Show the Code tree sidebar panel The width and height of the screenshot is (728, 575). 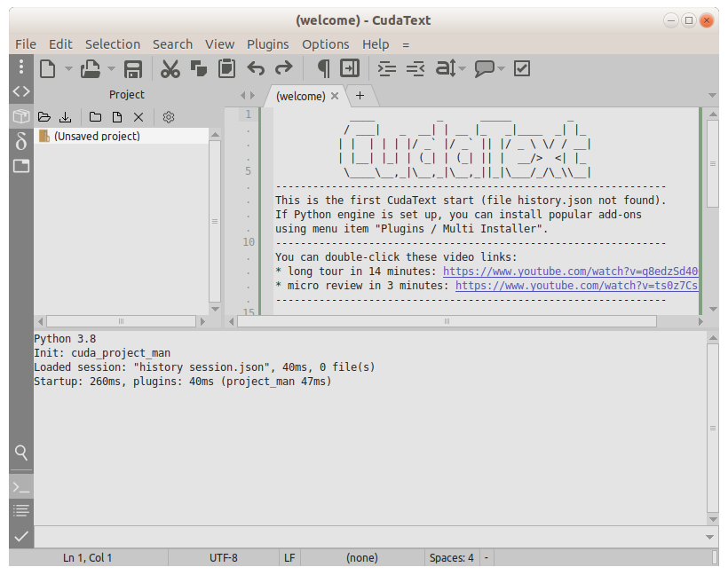(x=21, y=91)
